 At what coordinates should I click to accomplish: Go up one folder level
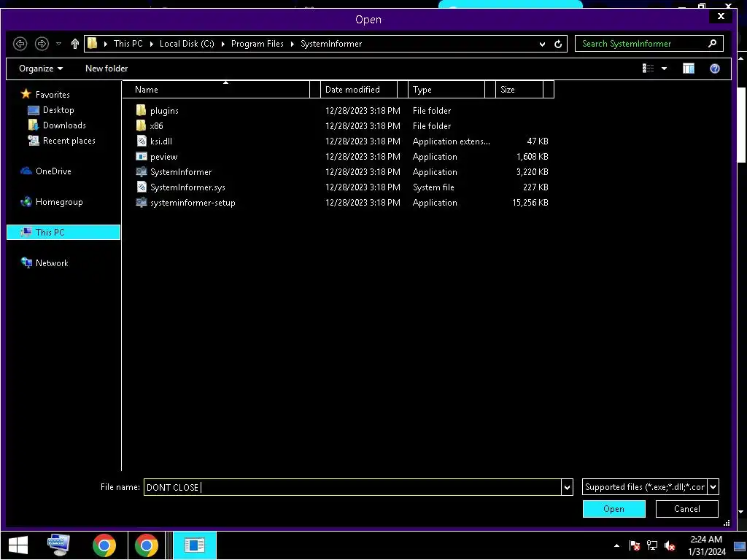coord(75,44)
